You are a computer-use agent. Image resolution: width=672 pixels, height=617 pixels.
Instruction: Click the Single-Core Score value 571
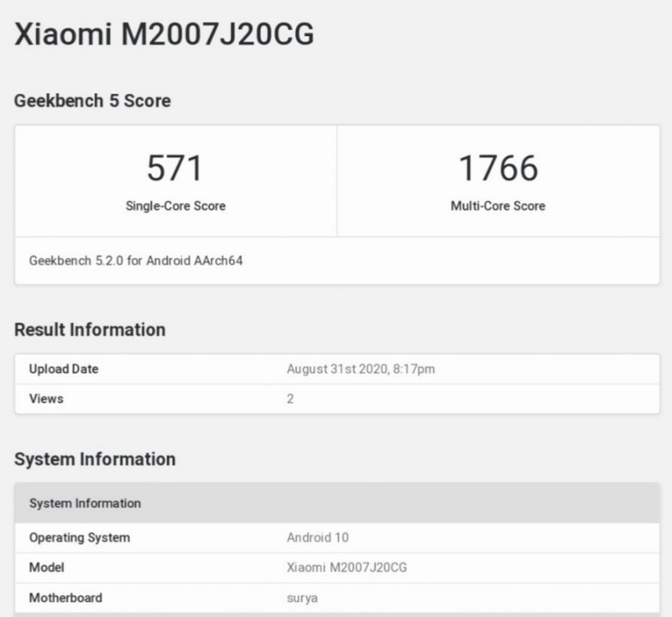(x=174, y=166)
